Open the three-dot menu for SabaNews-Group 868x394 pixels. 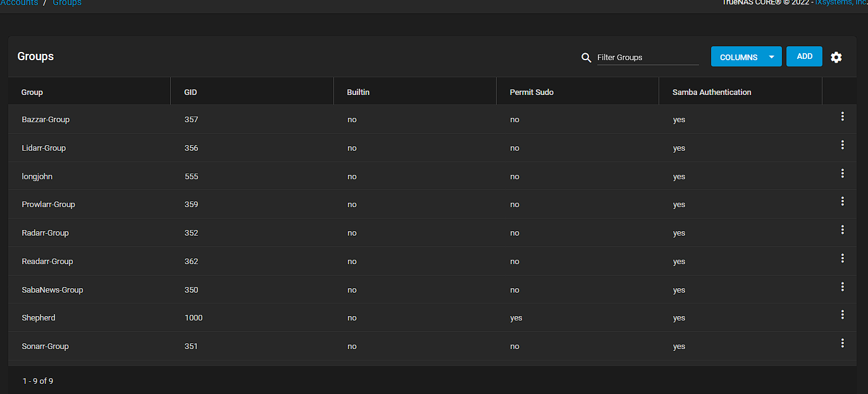coord(842,287)
